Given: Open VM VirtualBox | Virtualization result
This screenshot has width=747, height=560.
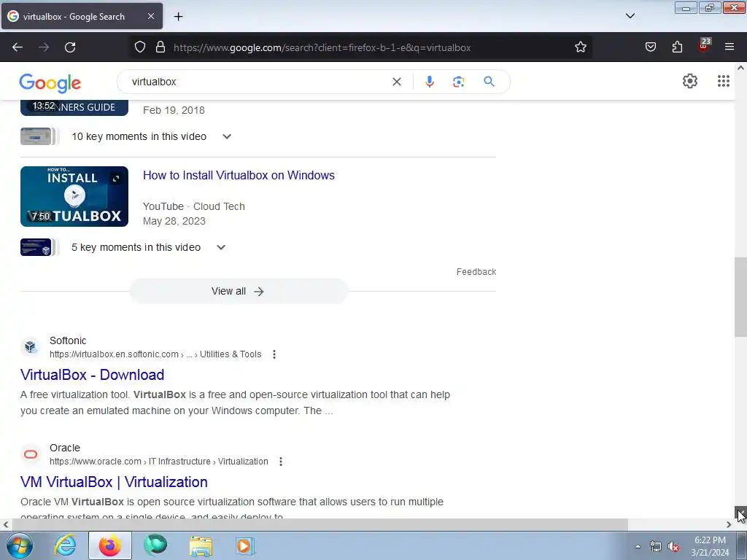Looking at the screenshot, I should (114, 482).
